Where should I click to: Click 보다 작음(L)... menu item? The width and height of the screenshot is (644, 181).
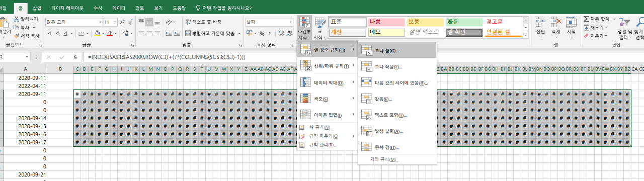pyautogui.click(x=397, y=67)
